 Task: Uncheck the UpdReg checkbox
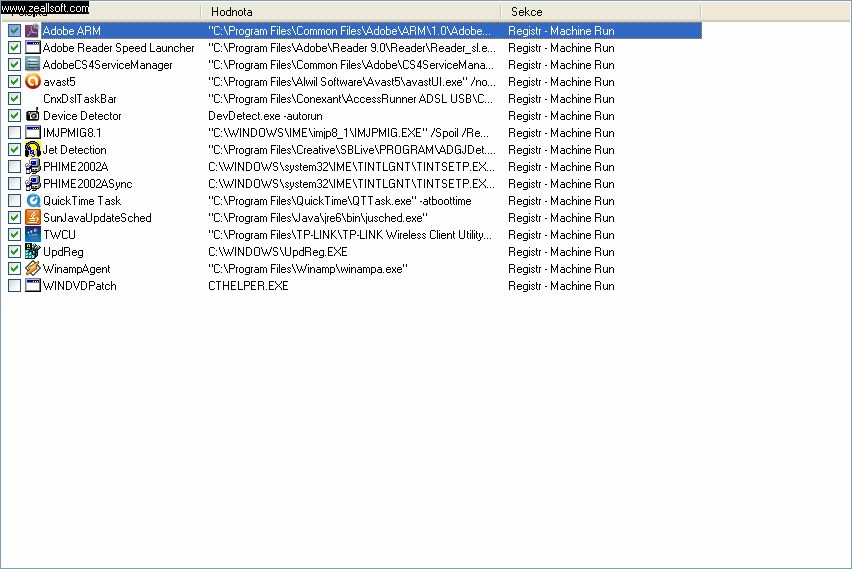click(x=15, y=252)
